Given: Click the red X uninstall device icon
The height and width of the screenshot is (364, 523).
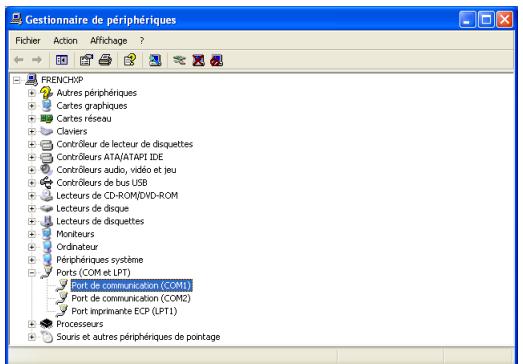Looking at the screenshot, I should [x=198, y=60].
